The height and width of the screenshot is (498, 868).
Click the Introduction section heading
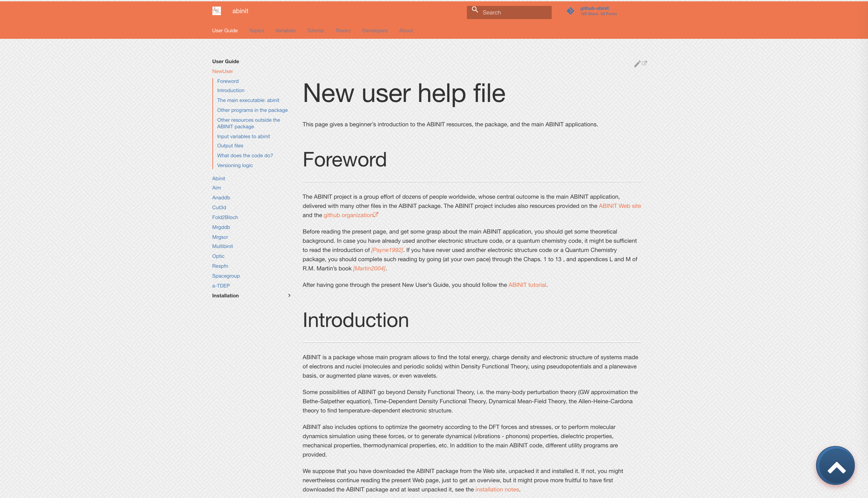pyautogui.click(x=355, y=320)
